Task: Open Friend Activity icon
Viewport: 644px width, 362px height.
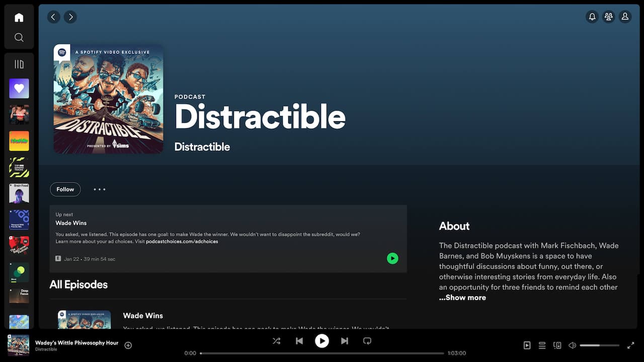Action: pyautogui.click(x=609, y=17)
